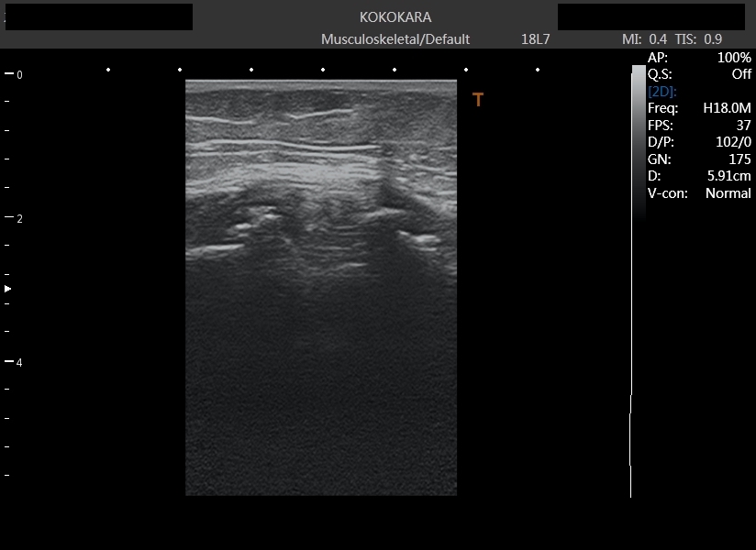Image resolution: width=756 pixels, height=550 pixels.
Task: Click the orange T probe orientation marker
Action: coord(478,100)
